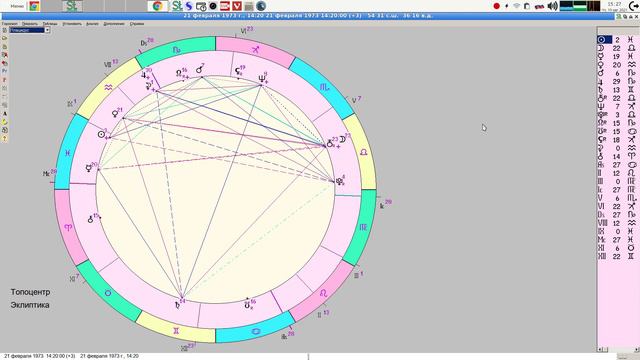Viewport: 640px width, 360px height.
Task: Click the Aries sign segment on the zodiac ring
Action: tap(68, 228)
